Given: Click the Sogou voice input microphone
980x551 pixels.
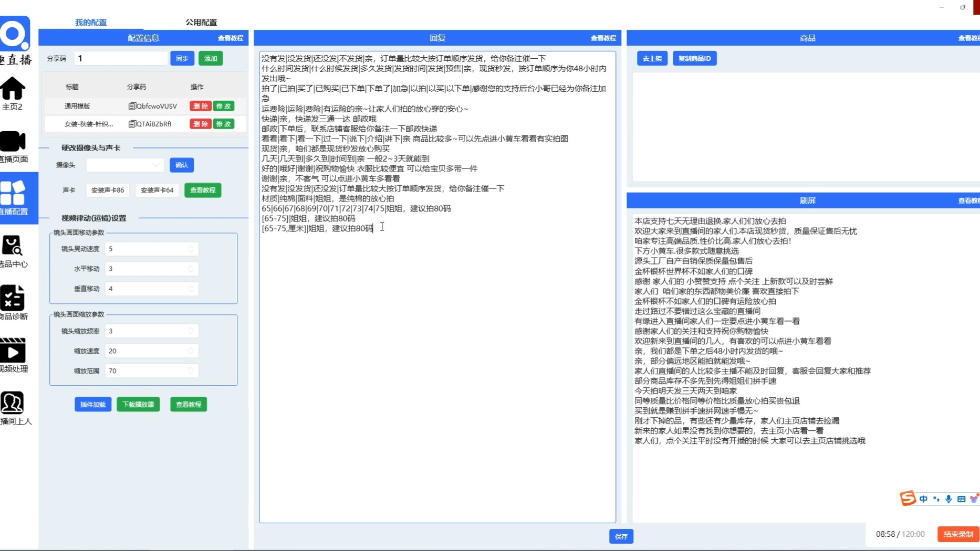Looking at the screenshot, I should click(x=948, y=499).
